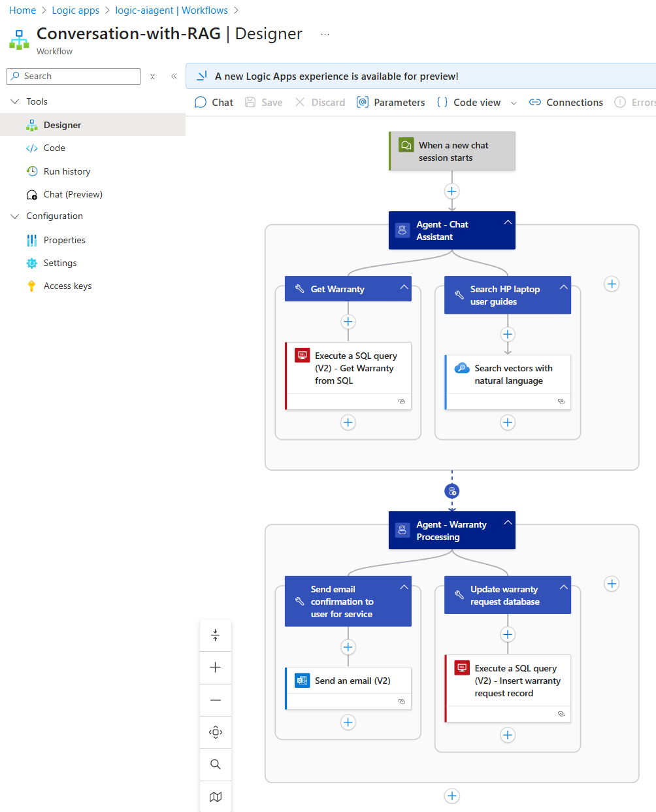656x812 pixels.
Task: Open the Parameters toolbar item
Action: pyautogui.click(x=391, y=103)
